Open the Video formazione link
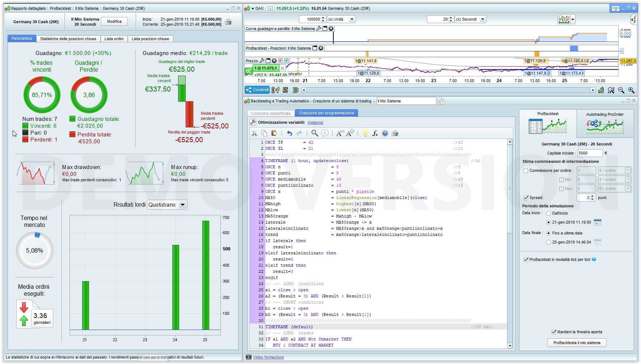The width and height of the screenshot is (641, 364). tap(268, 357)
